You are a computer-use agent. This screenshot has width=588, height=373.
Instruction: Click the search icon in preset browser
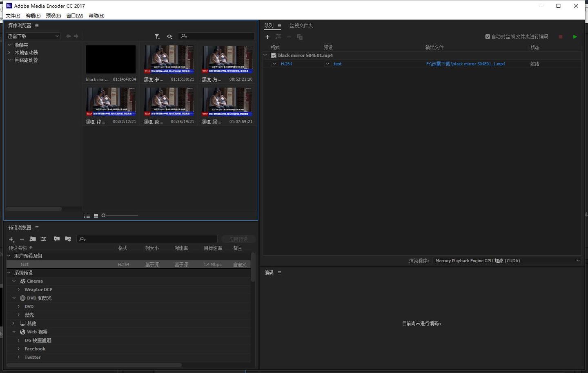coord(82,239)
